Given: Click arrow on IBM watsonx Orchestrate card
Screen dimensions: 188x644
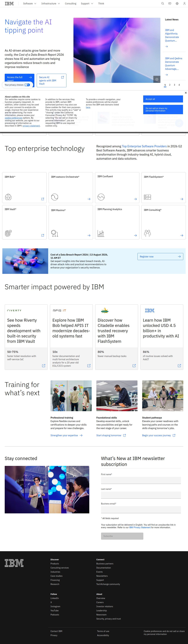Looking at the screenshot, I should pos(89,199).
